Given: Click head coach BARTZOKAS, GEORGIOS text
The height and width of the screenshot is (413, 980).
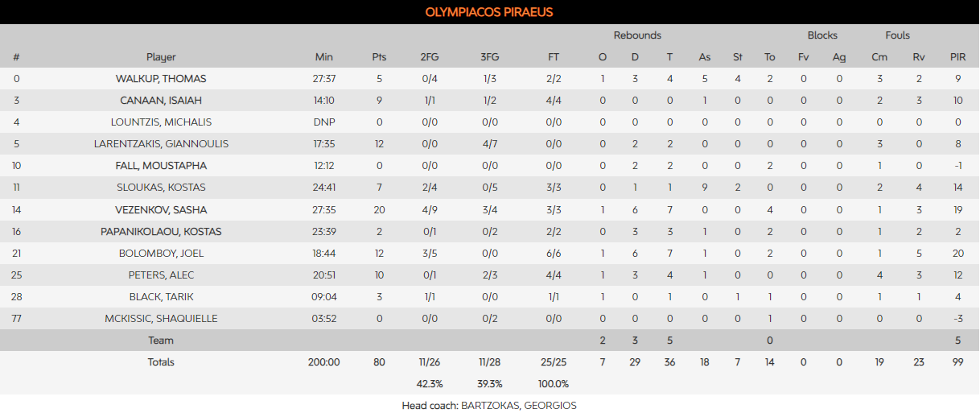Looking at the screenshot, I should pos(518,405).
